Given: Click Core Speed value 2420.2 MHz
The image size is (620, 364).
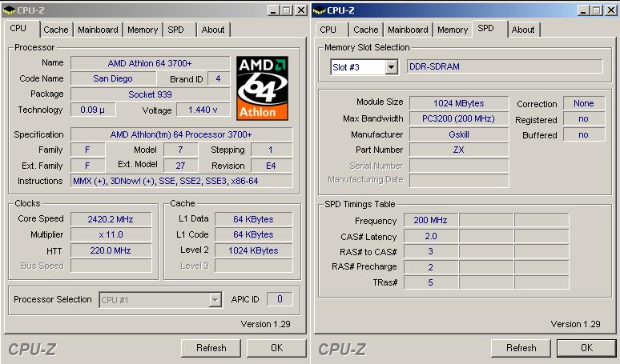Looking at the screenshot, I should (111, 219).
